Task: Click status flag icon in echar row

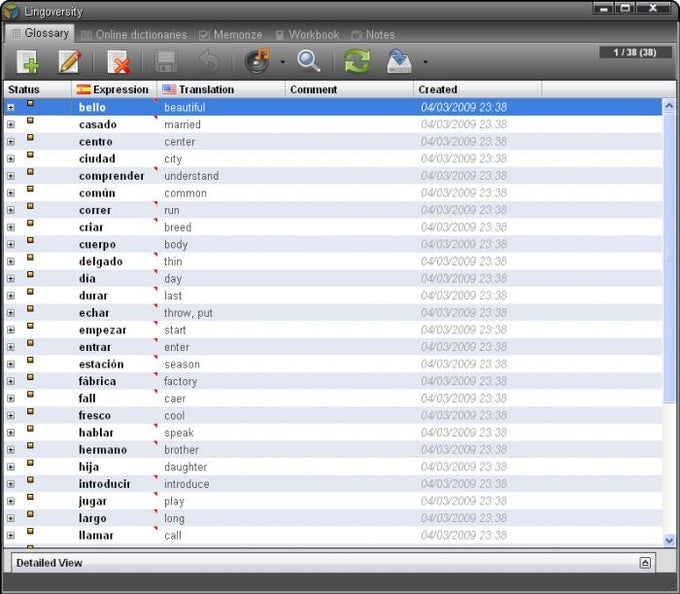Action: click(x=30, y=309)
